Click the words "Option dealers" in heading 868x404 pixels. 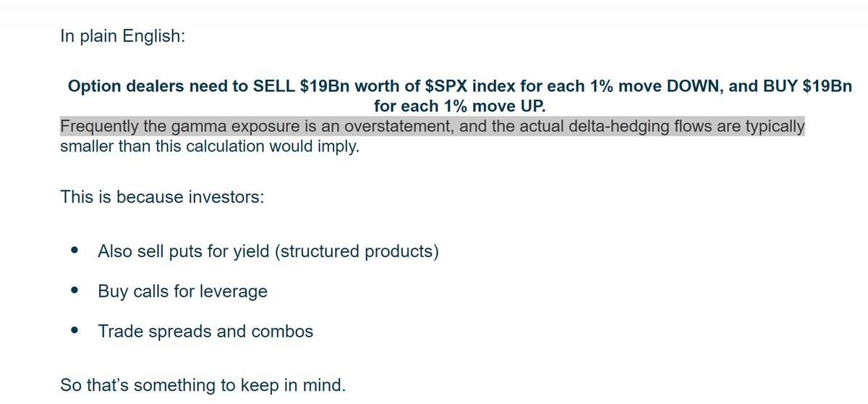tap(119, 86)
